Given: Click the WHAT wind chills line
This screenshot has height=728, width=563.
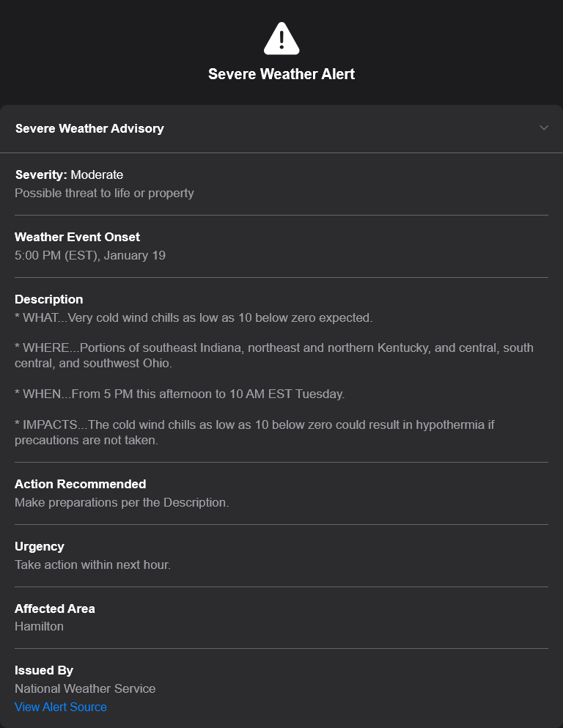Looking at the screenshot, I should point(194,317).
